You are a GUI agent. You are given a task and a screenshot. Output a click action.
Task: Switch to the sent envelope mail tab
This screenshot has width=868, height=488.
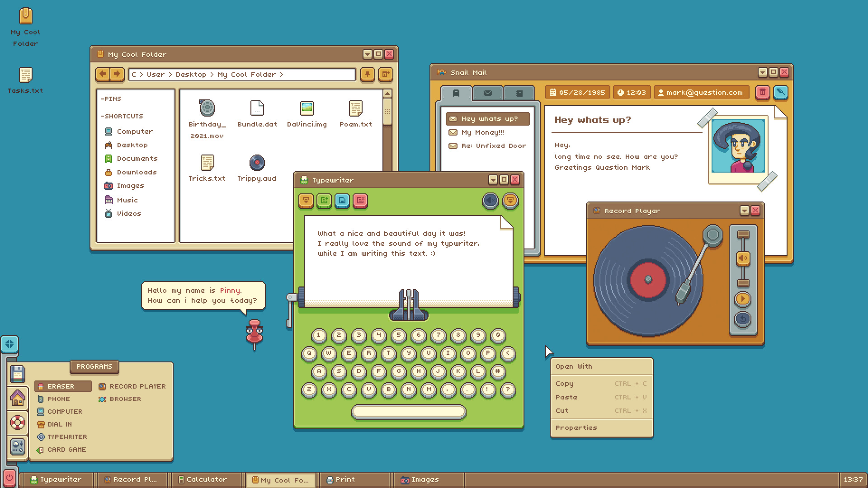pyautogui.click(x=487, y=93)
